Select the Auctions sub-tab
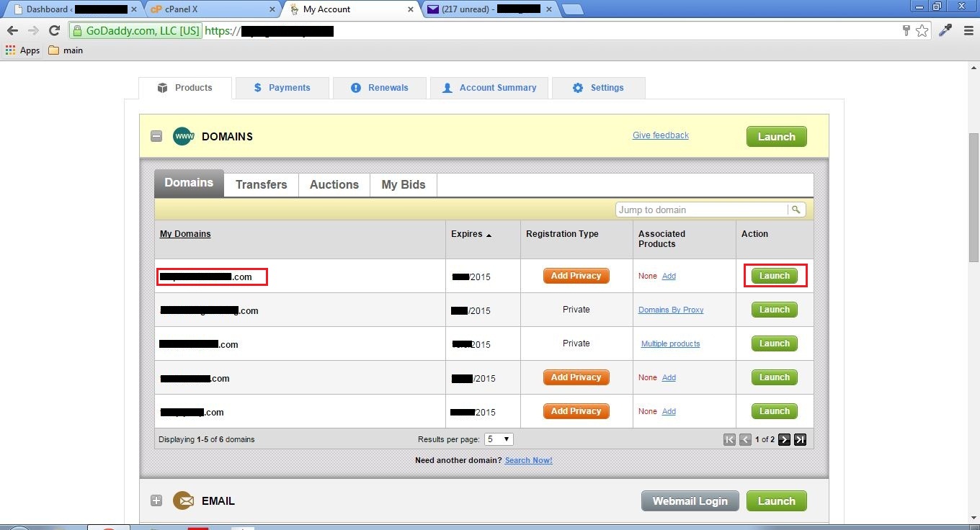The width and height of the screenshot is (980, 530). click(x=334, y=184)
